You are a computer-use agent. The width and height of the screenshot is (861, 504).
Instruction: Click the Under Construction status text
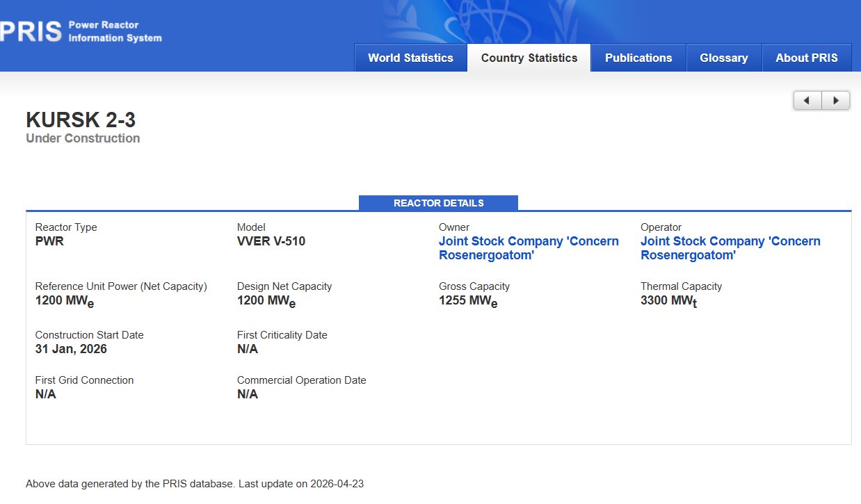[x=83, y=138]
